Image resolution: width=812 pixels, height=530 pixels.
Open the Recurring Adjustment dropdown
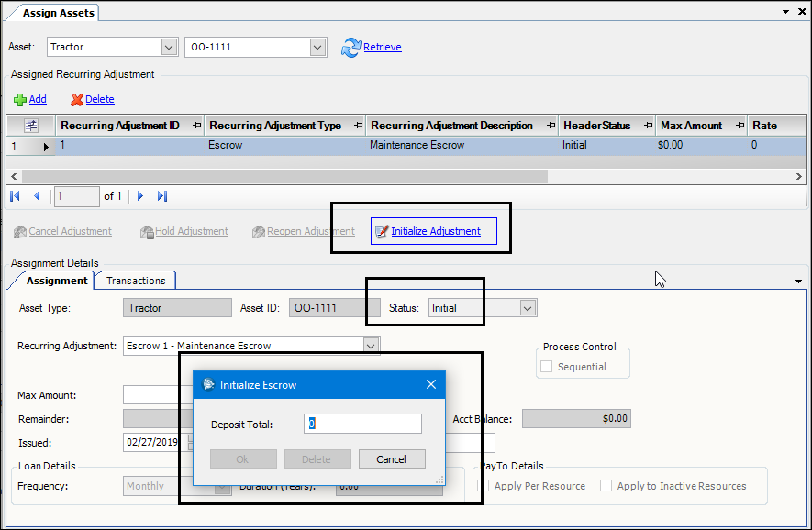point(371,346)
